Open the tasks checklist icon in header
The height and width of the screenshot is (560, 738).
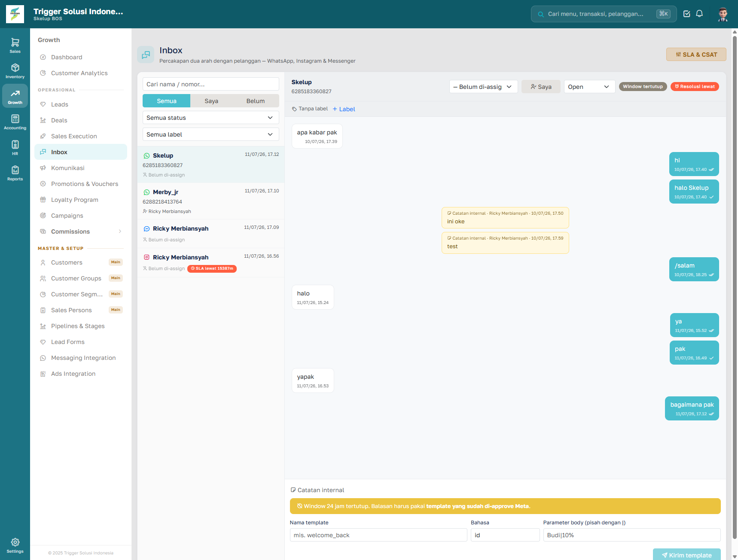point(687,14)
